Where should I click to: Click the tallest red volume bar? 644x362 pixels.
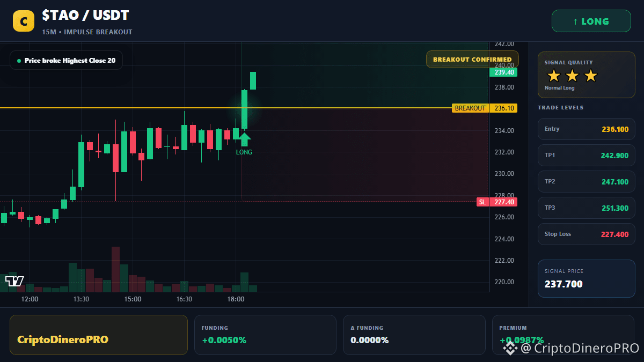point(115,269)
